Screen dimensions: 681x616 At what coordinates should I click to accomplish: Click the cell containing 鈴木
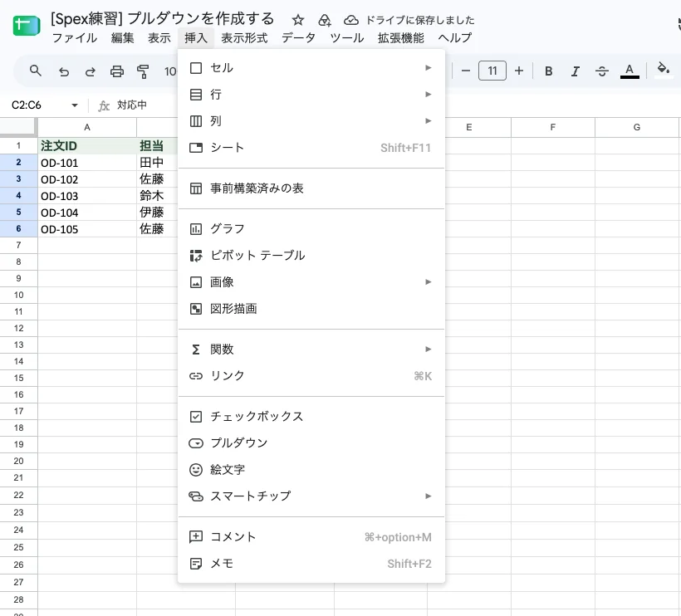click(157, 196)
